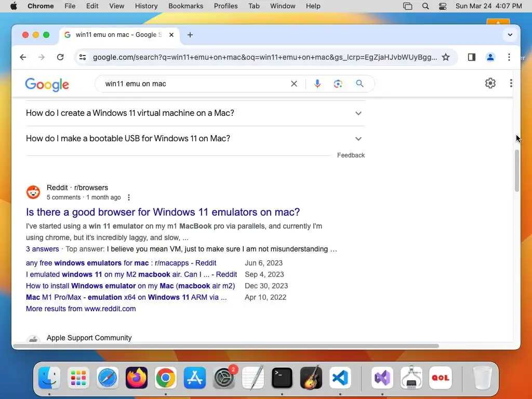Image resolution: width=532 pixels, height=399 pixels.
Task: Open the File menu
Action: 70,6
